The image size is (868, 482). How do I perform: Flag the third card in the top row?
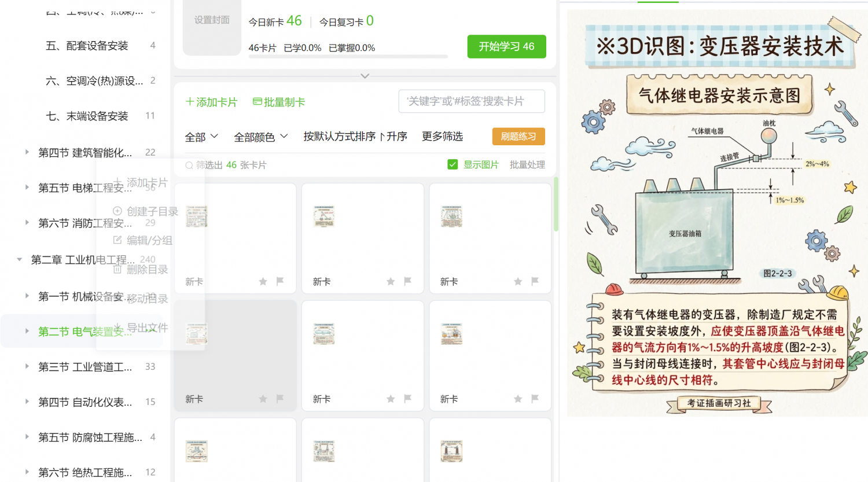tap(535, 281)
